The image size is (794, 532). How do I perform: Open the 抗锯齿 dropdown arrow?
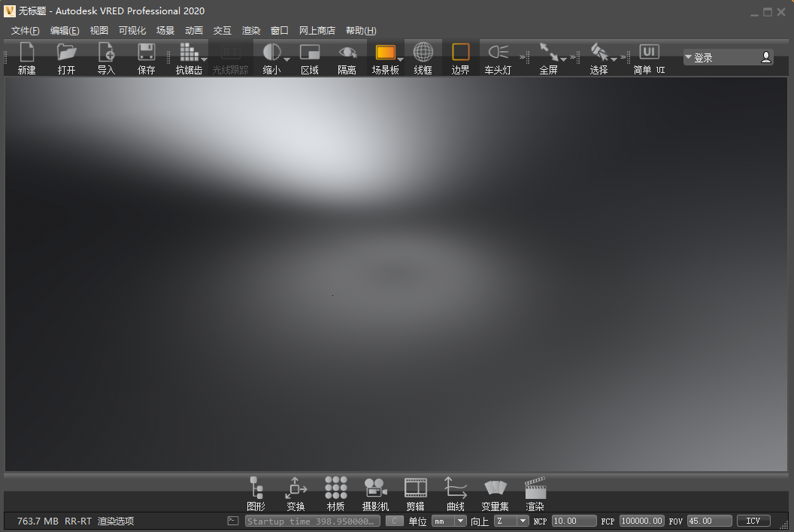[x=204, y=59]
